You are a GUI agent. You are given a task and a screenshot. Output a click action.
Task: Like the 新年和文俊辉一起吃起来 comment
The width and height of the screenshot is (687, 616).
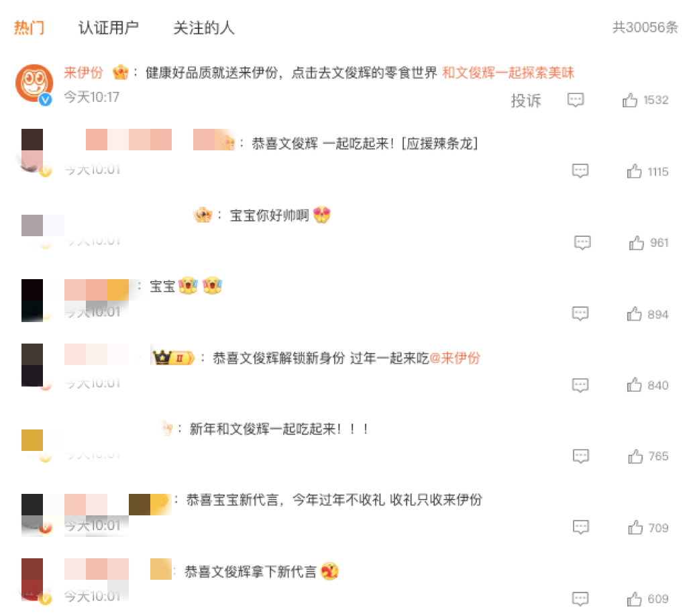(x=634, y=456)
